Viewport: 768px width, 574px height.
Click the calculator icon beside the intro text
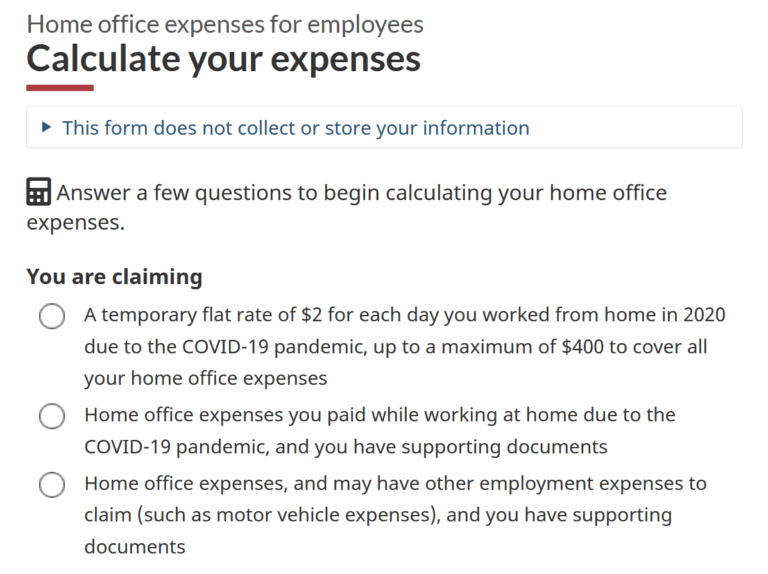pos(38,192)
